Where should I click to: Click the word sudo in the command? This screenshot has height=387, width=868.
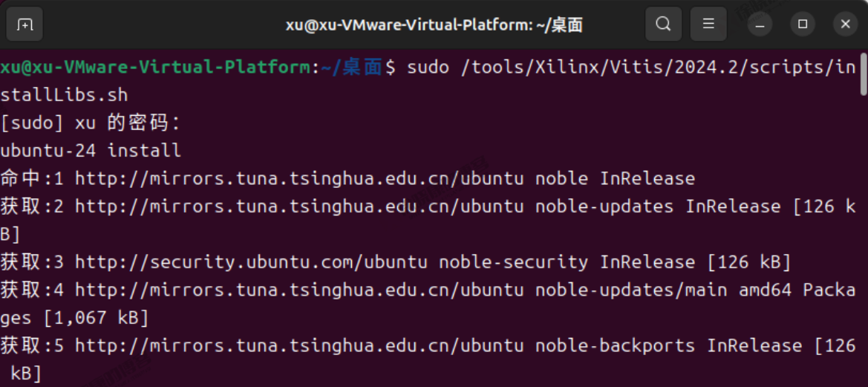428,68
